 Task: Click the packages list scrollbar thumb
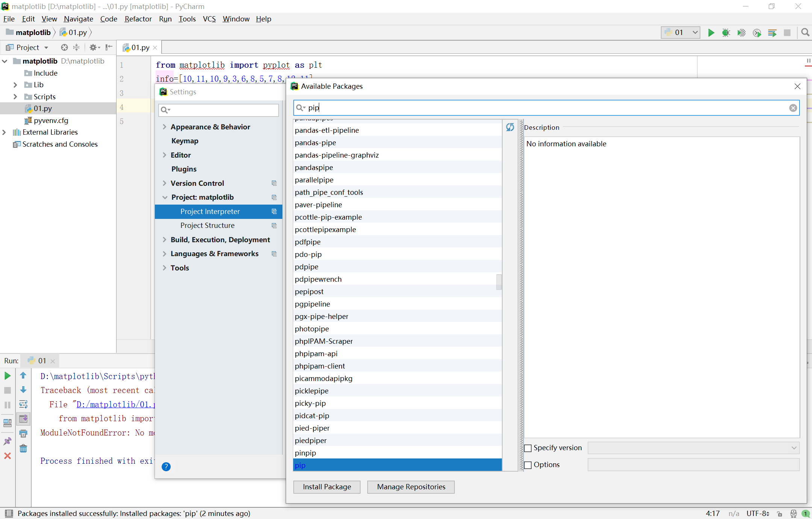pos(499,282)
